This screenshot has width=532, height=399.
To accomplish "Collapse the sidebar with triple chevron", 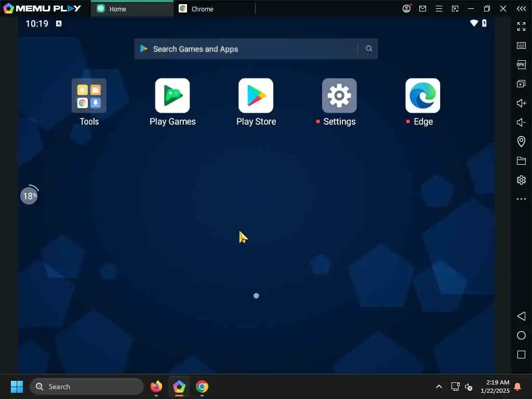I will [521, 8].
